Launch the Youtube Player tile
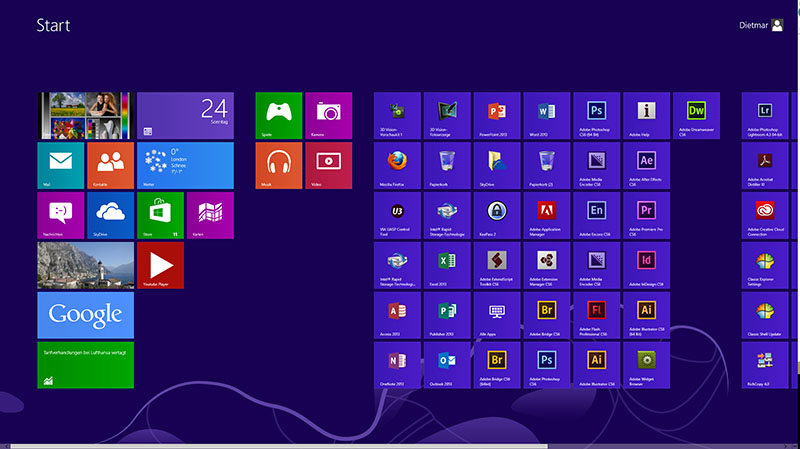800x449 pixels. [x=160, y=265]
